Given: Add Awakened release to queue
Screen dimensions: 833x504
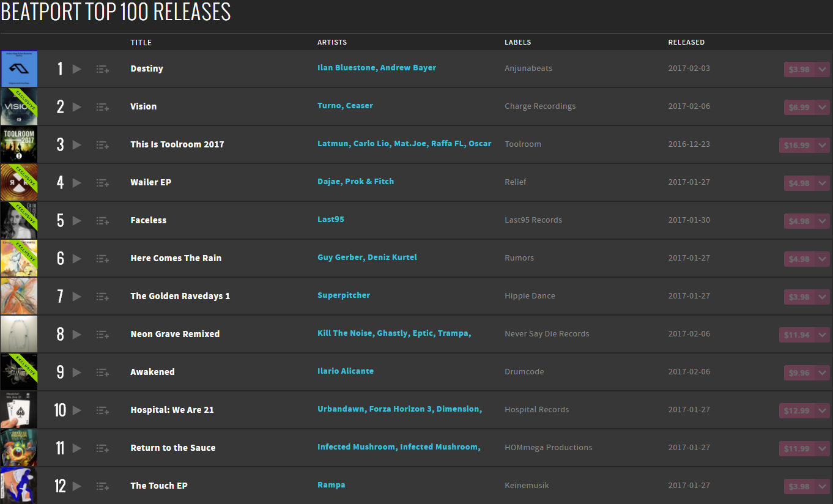Looking at the screenshot, I should pyautogui.click(x=102, y=372).
